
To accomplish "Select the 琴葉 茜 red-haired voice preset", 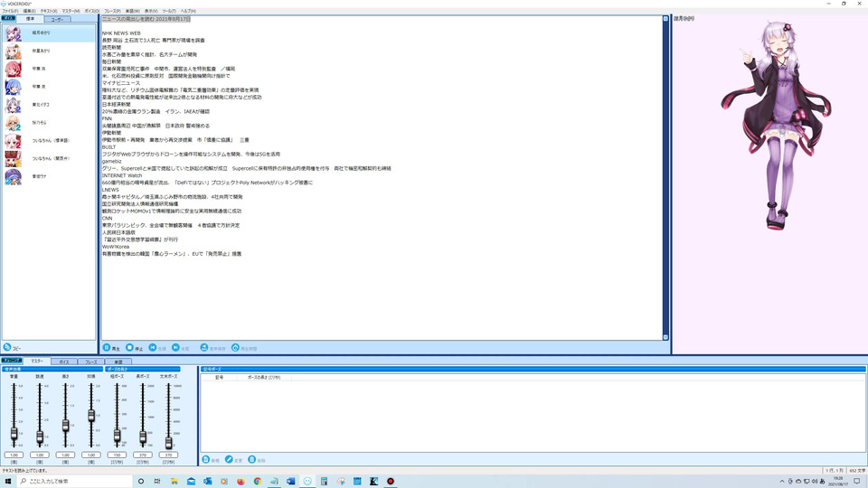I will coord(49,69).
